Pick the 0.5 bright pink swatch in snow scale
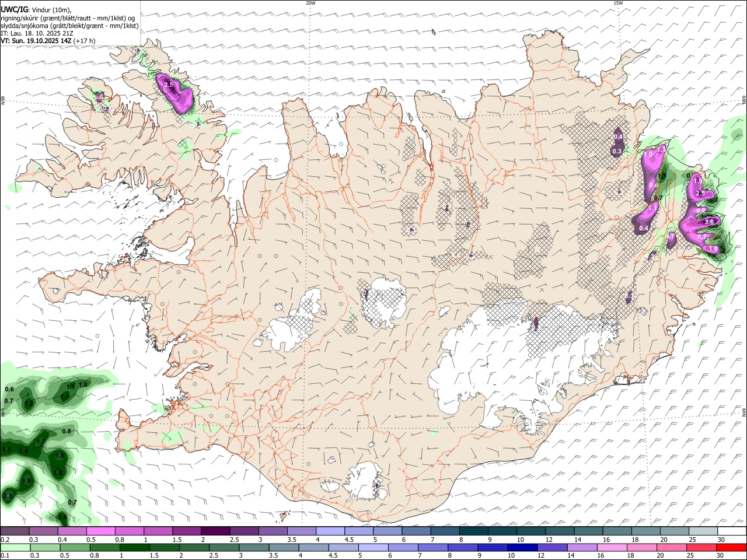Image resolution: width=747 pixels, height=560 pixels. (100, 531)
